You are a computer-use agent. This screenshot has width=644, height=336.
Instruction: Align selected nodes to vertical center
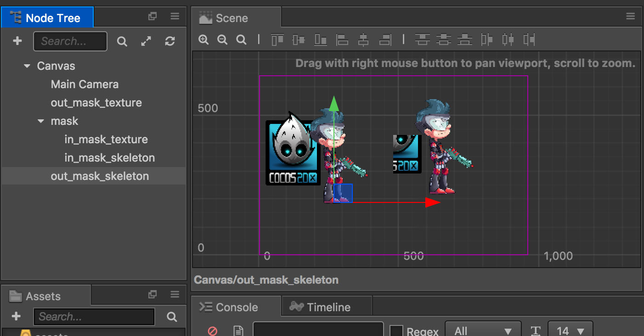coord(299,40)
